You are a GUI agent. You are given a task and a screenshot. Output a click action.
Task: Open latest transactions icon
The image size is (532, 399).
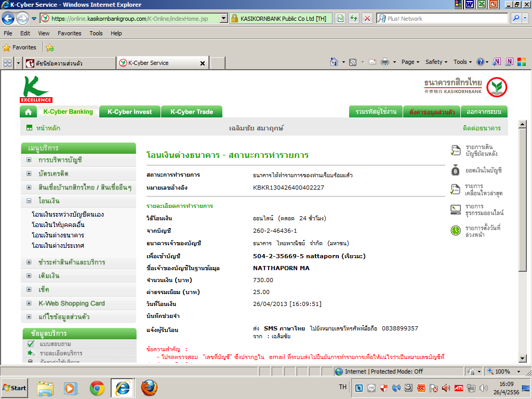tap(455, 189)
